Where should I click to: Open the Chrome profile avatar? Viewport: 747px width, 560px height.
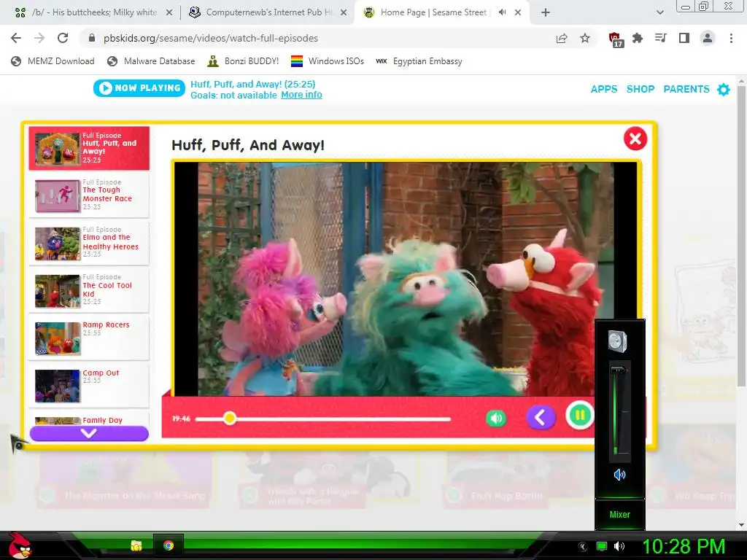point(708,38)
